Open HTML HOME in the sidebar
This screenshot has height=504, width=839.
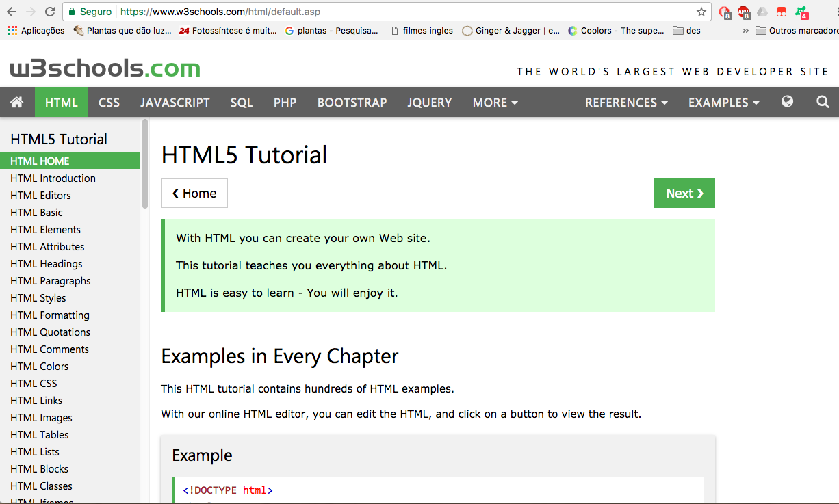tap(70, 161)
